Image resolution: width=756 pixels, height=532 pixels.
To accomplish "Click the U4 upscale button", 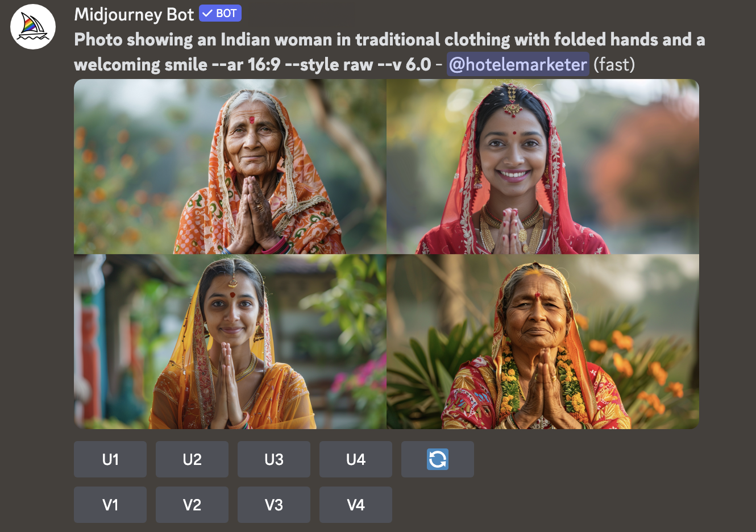I will [x=356, y=459].
